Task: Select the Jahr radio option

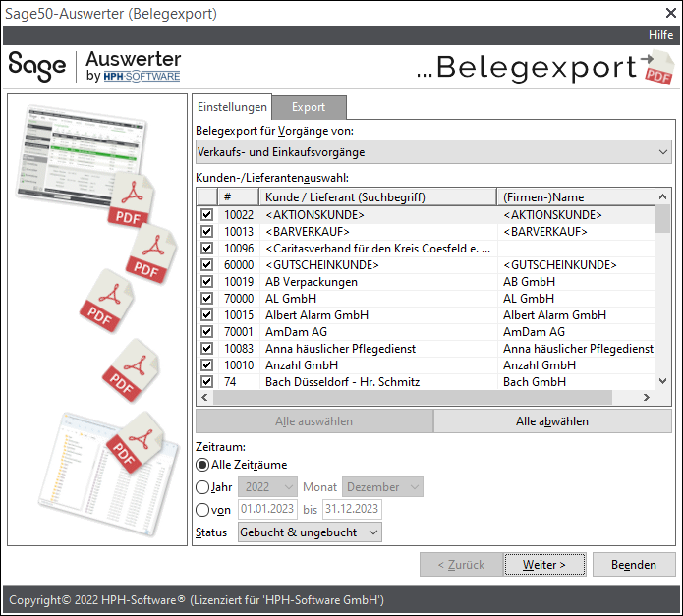Action: [x=202, y=487]
